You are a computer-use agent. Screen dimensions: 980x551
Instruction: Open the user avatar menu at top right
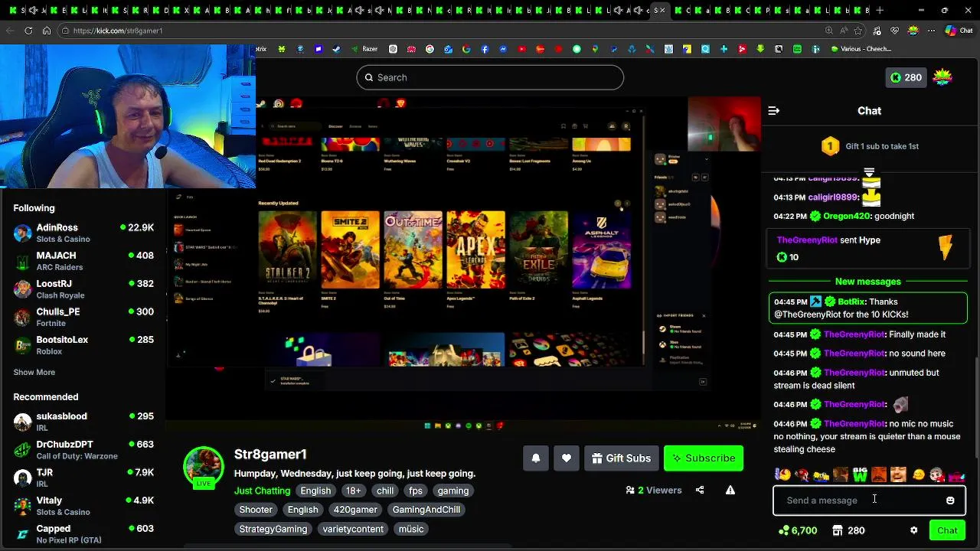click(x=942, y=77)
